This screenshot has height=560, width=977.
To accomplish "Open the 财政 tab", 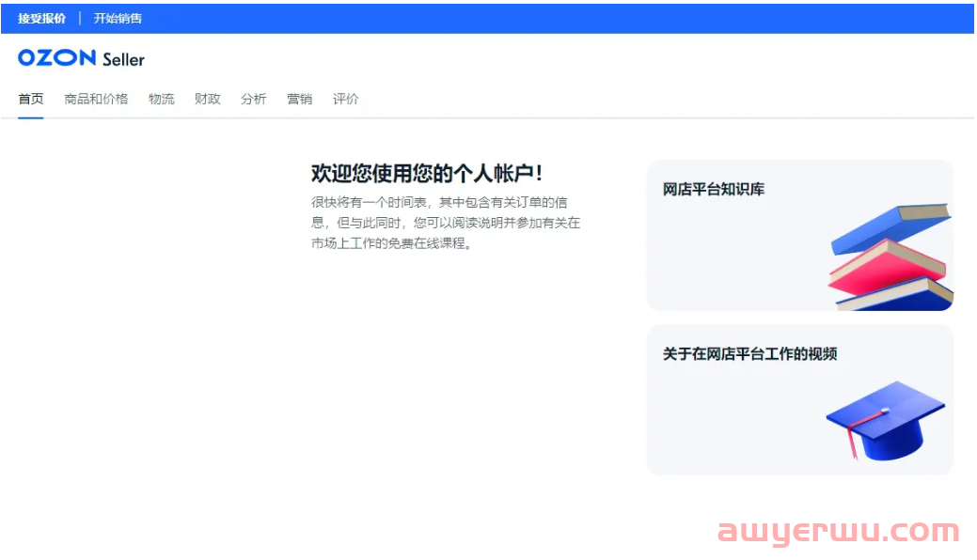I will click(x=207, y=99).
